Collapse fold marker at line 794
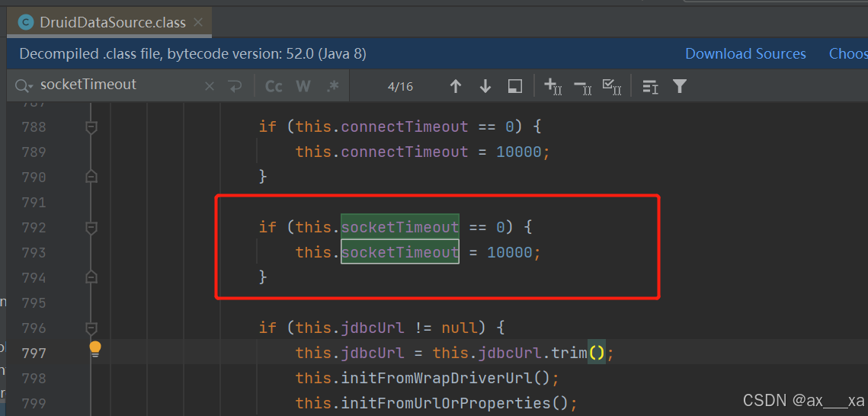The width and height of the screenshot is (868, 416). coord(91,277)
